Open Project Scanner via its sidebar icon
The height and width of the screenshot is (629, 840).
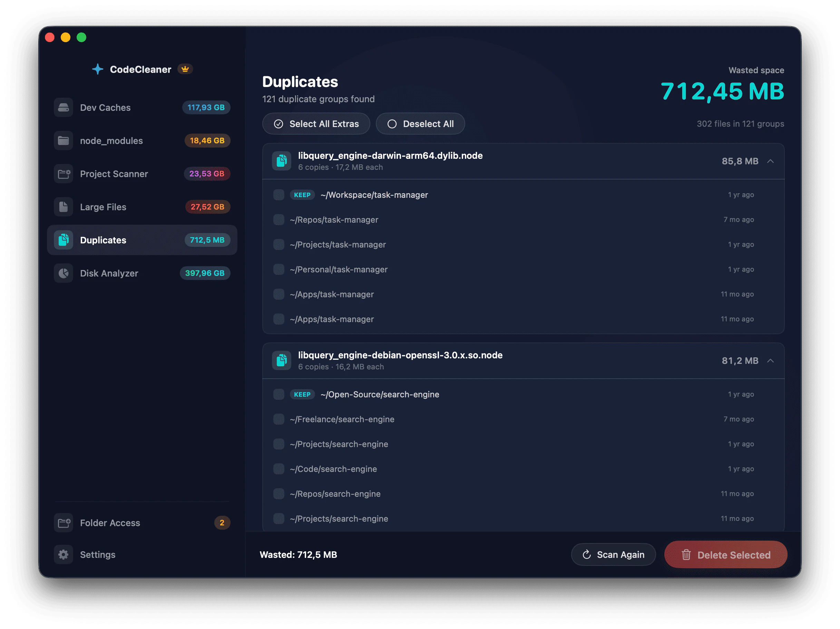coord(64,174)
